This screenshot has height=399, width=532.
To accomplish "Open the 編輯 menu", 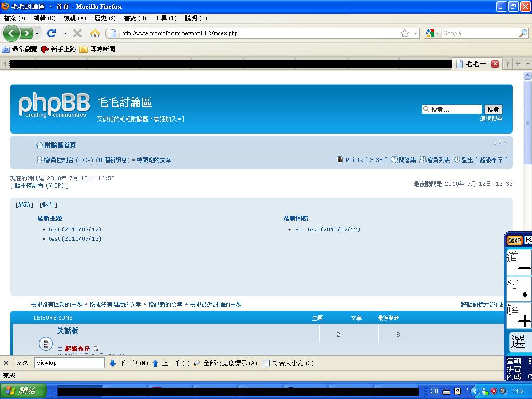I will click(x=44, y=18).
